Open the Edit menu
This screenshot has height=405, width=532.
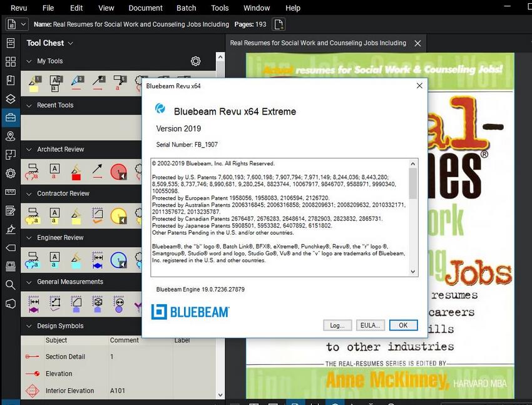click(x=76, y=8)
